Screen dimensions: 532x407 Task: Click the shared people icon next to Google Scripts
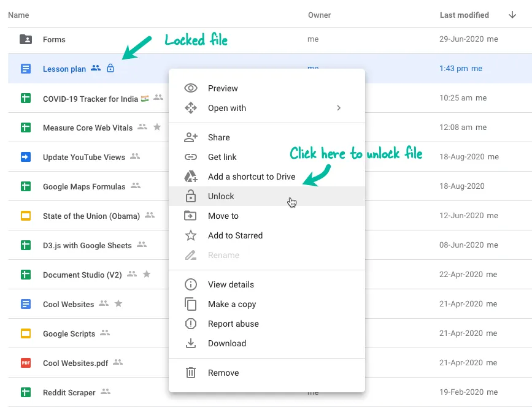click(106, 333)
